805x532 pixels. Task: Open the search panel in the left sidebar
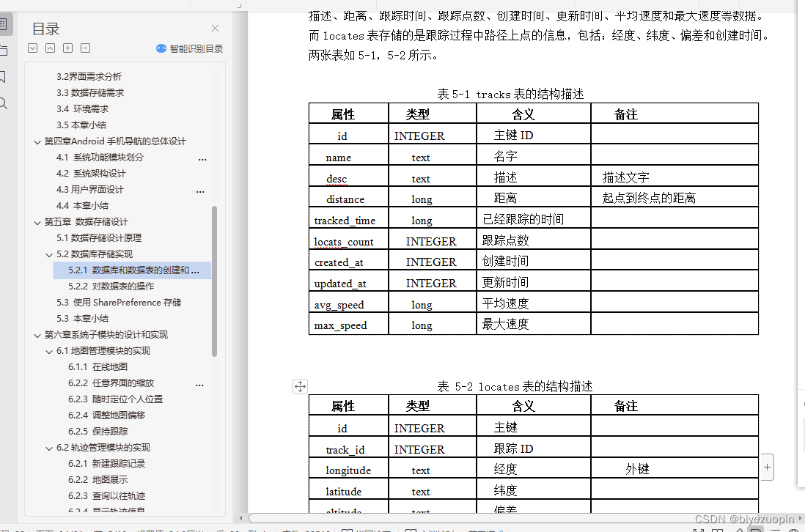(x=3, y=103)
